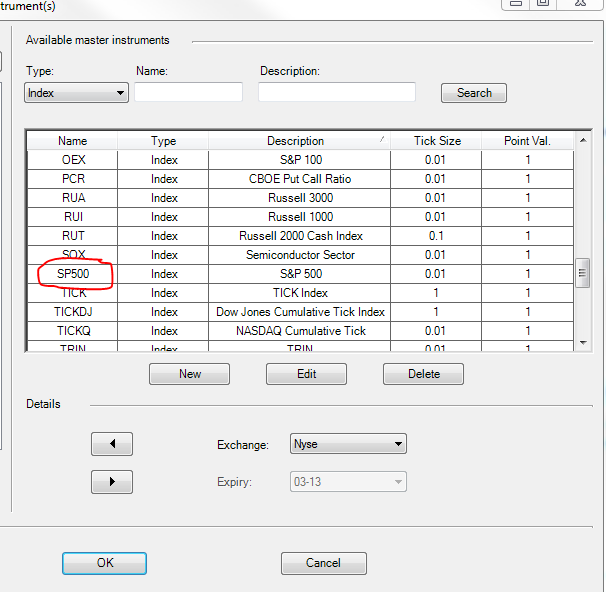Image resolution: width=606 pixels, height=592 pixels.
Task: Sort the table by Description column header
Action: click(299, 141)
